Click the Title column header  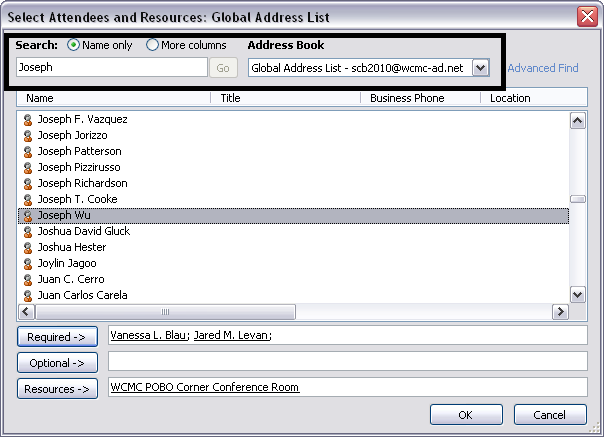285,98
